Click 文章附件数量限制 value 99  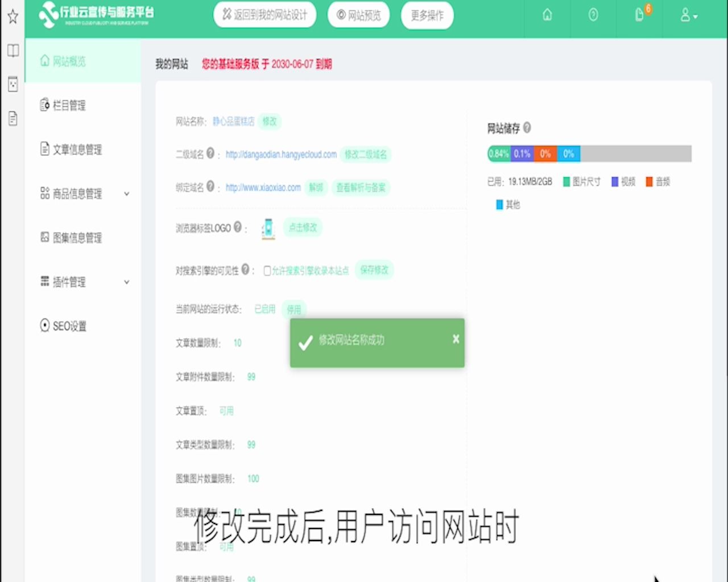coord(251,377)
